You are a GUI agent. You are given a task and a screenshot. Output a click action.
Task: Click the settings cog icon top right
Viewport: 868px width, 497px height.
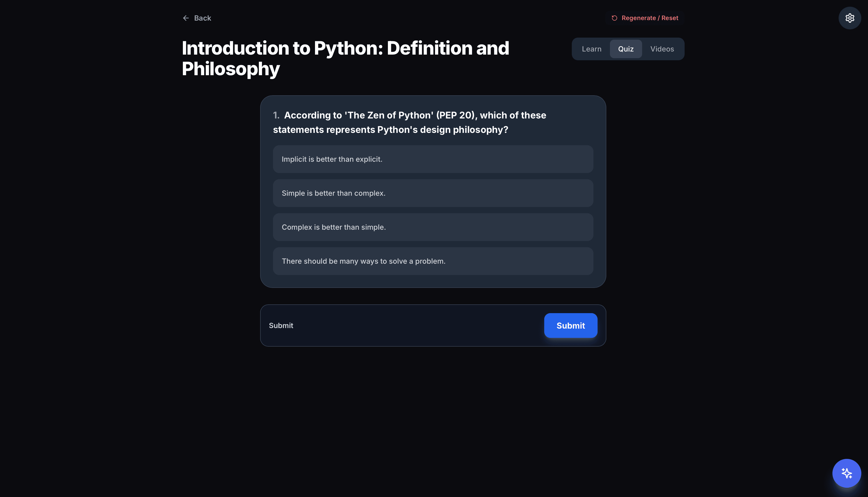pyautogui.click(x=849, y=18)
